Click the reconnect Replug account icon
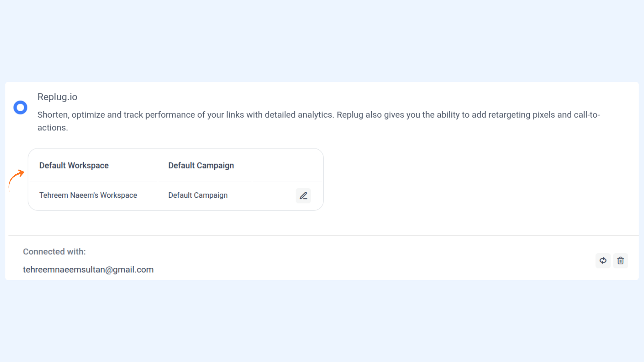The height and width of the screenshot is (362, 644). click(x=603, y=261)
